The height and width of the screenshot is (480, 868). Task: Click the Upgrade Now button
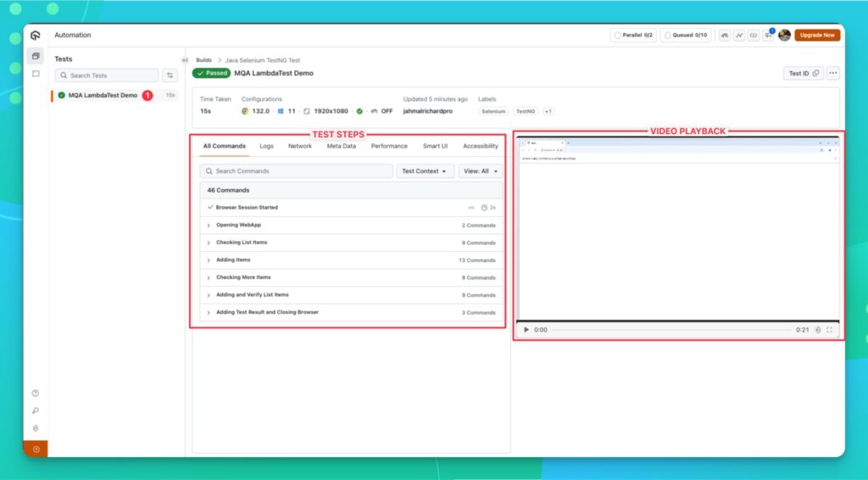[x=817, y=35]
